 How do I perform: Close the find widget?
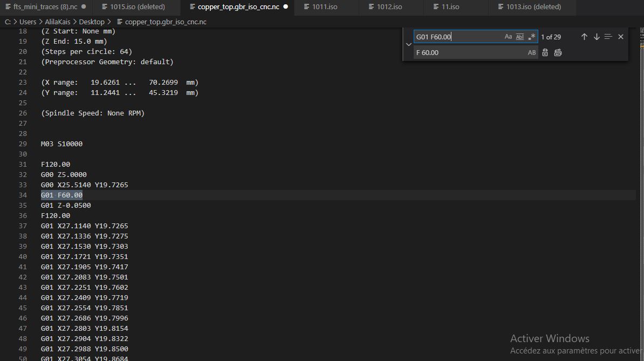pyautogui.click(x=621, y=37)
